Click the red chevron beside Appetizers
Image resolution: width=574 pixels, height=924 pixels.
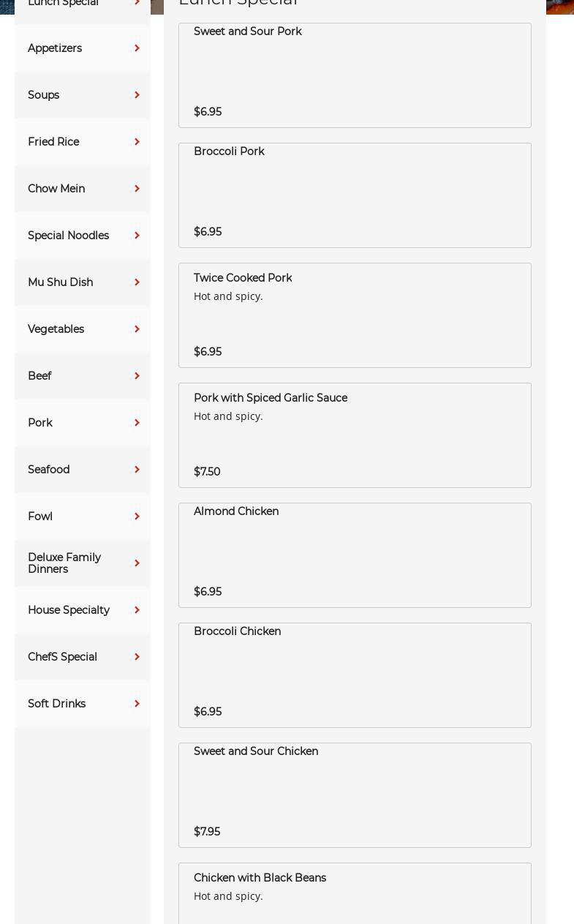click(137, 48)
